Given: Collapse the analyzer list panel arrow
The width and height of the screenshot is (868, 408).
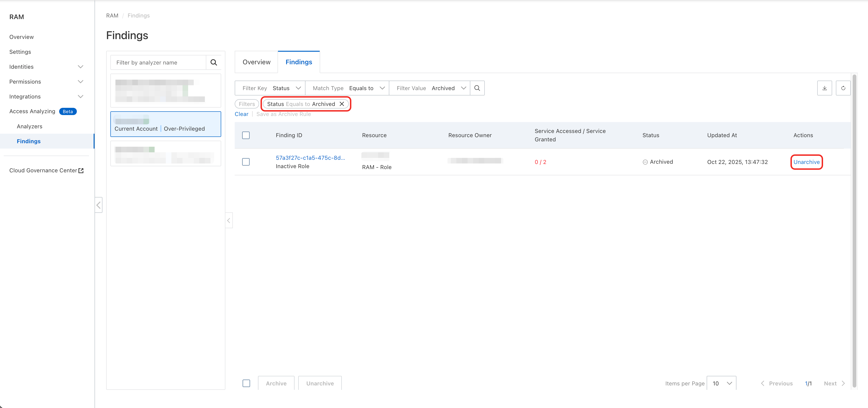Looking at the screenshot, I should [228, 220].
